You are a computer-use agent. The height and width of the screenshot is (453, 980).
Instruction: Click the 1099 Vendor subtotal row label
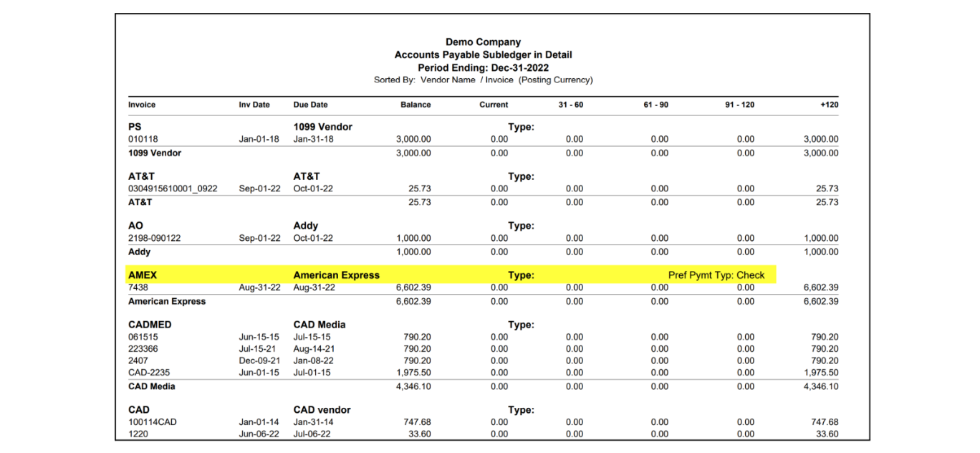(155, 153)
